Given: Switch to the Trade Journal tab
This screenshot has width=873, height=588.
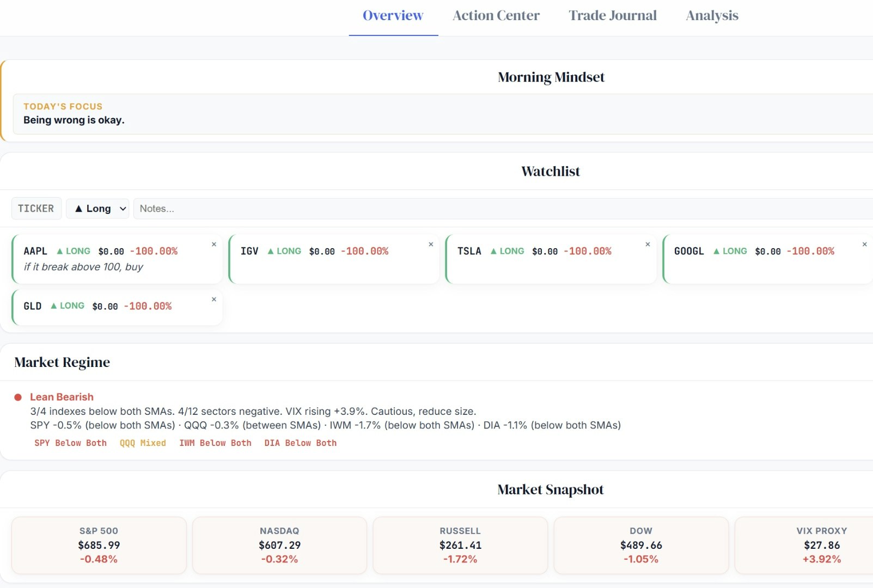Looking at the screenshot, I should pos(612,15).
